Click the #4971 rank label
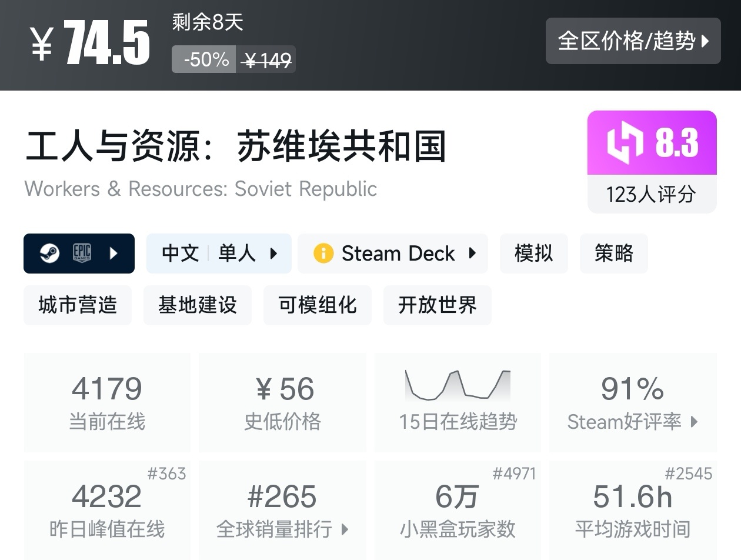The height and width of the screenshot is (560, 741). coord(514,474)
